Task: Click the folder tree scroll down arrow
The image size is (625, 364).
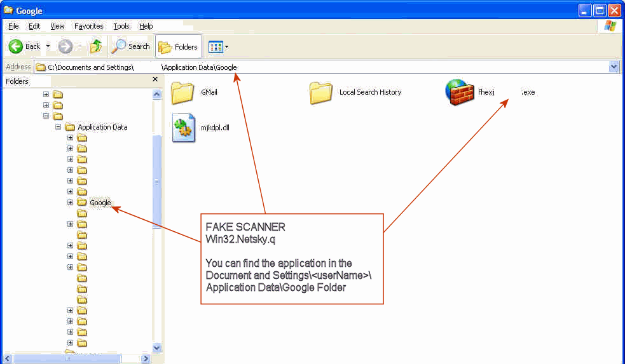Action: pos(158,348)
